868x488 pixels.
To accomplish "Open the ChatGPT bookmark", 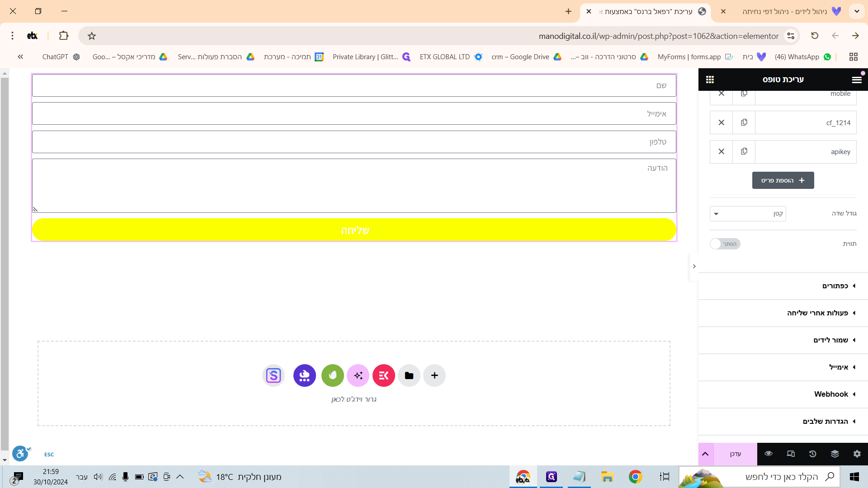I will tap(61, 57).
